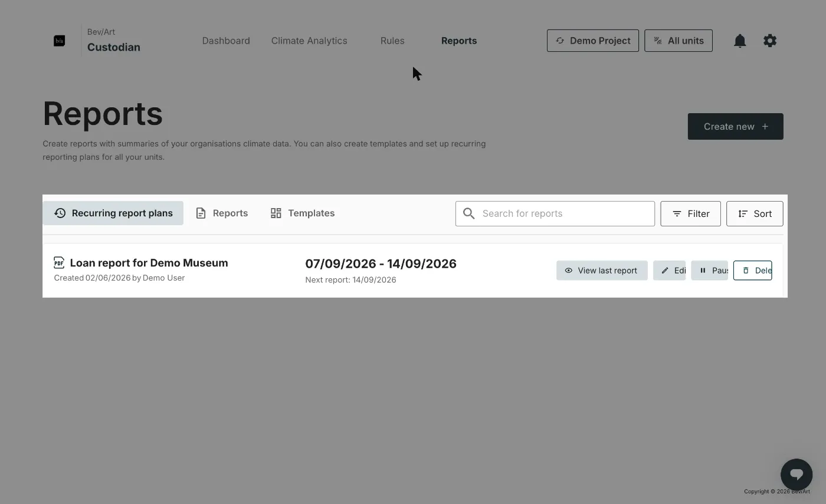
Task: Switch to the Recurring report plans tab
Action: (x=113, y=213)
